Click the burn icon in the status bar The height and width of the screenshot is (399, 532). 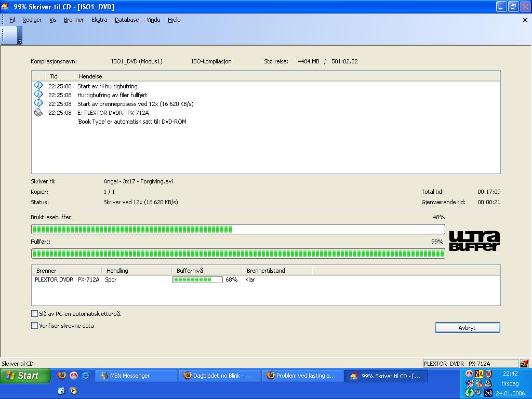(x=525, y=364)
